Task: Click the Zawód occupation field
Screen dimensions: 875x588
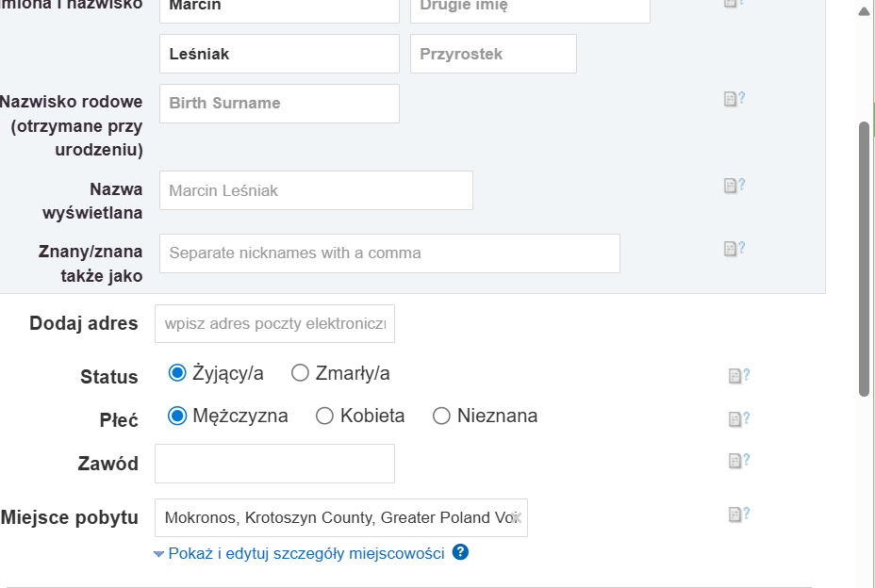Action: 274,464
